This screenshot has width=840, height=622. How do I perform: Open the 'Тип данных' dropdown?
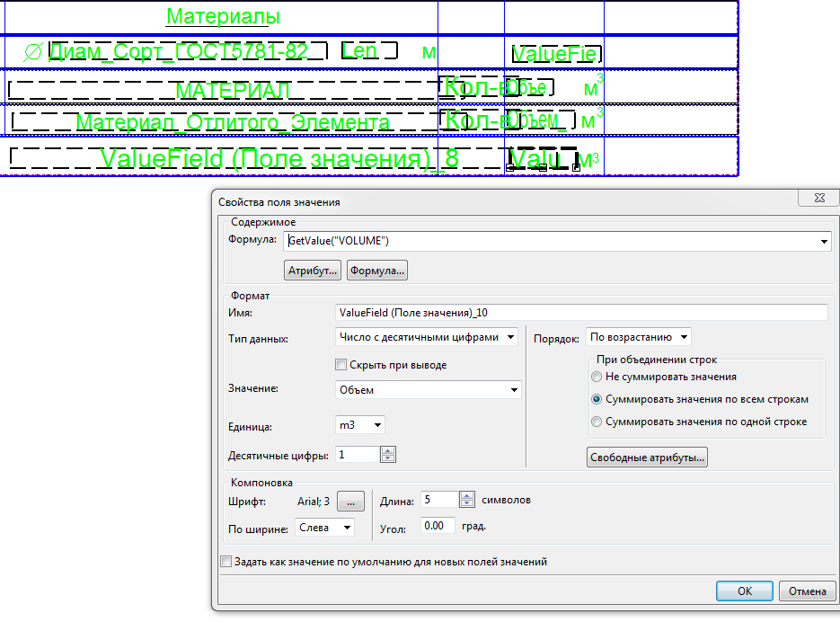tap(427, 337)
